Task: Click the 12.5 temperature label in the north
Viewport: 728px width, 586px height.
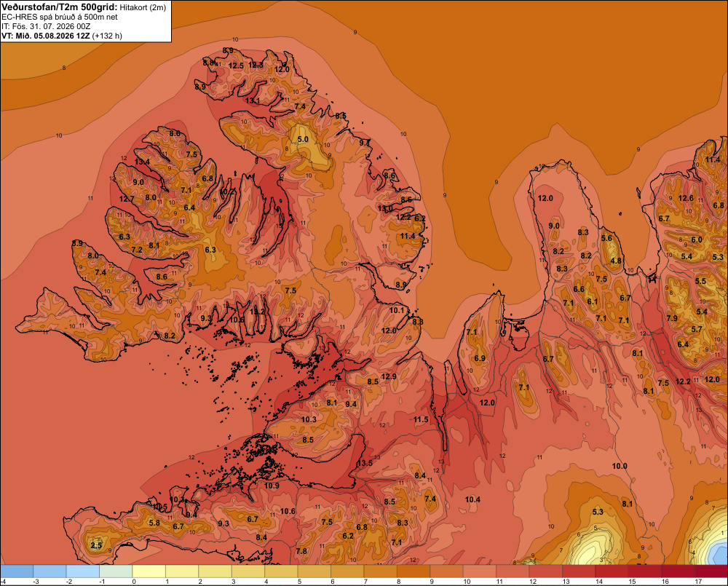Action: (236, 66)
